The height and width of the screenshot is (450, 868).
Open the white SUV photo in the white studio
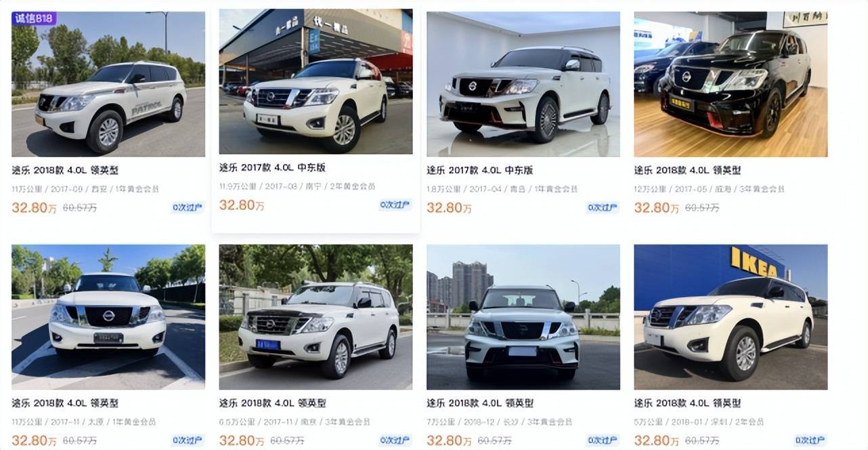coord(523,84)
